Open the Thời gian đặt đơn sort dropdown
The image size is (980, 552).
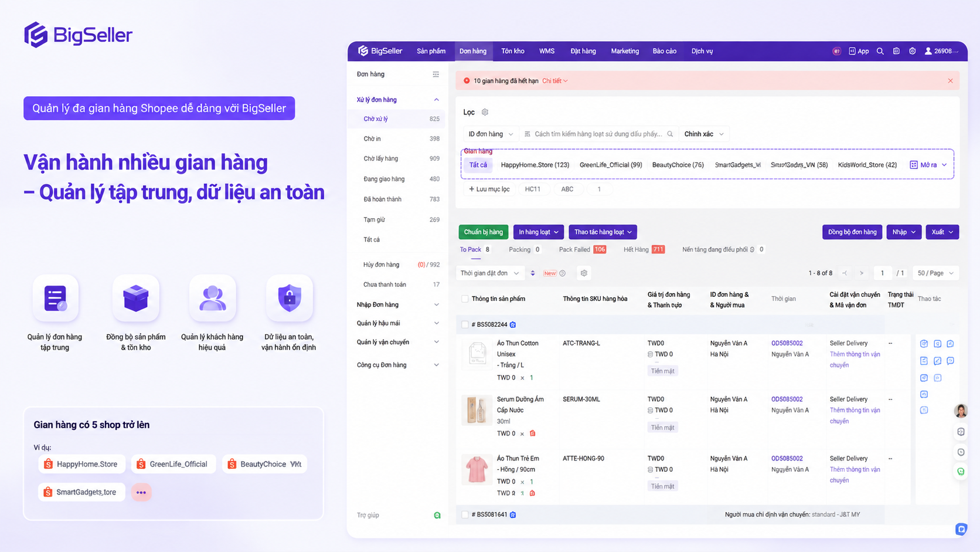point(490,273)
